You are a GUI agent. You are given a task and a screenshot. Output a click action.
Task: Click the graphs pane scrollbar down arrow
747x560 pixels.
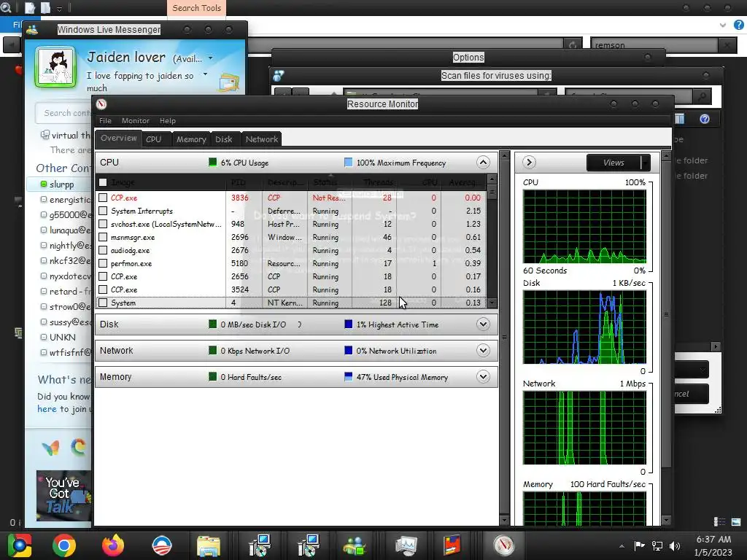[x=666, y=519]
